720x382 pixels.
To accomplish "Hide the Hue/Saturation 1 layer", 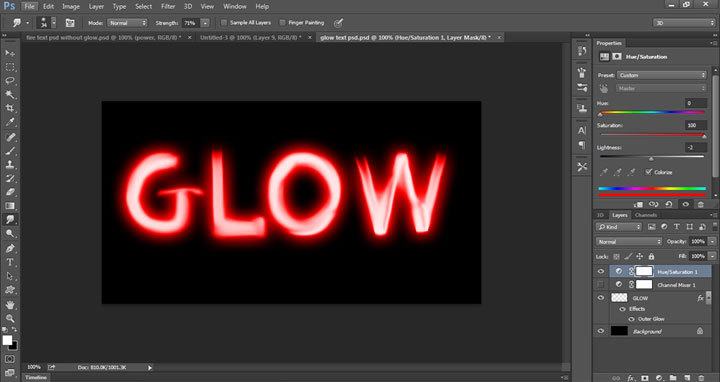I will coord(601,271).
